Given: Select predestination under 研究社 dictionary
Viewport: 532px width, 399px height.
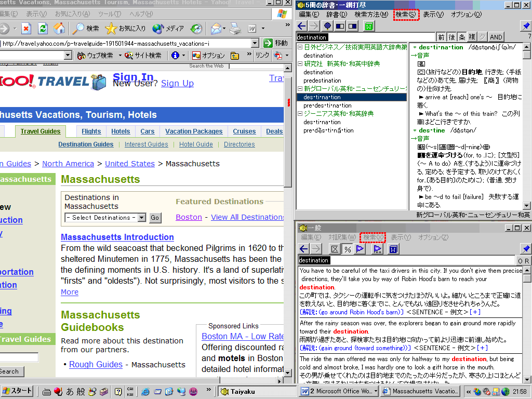Looking at the screenshot, I should click(322, 81).
